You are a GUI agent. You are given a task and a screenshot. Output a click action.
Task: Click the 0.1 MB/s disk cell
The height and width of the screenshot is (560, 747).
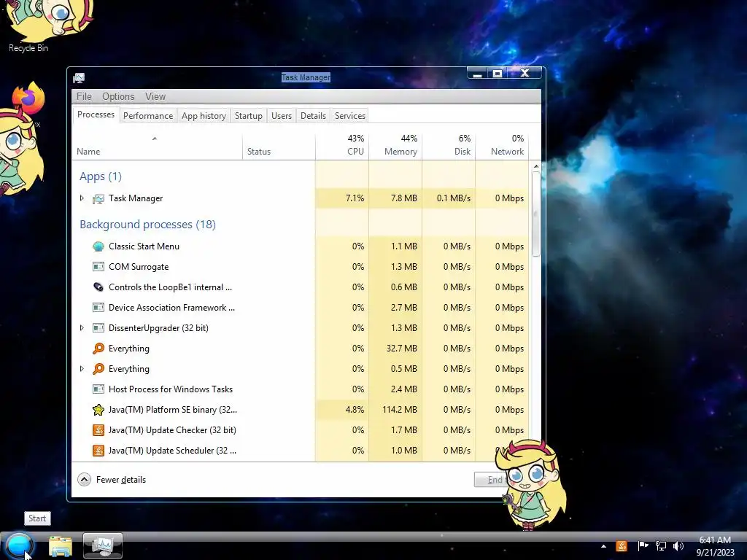(x=449, y=198)
